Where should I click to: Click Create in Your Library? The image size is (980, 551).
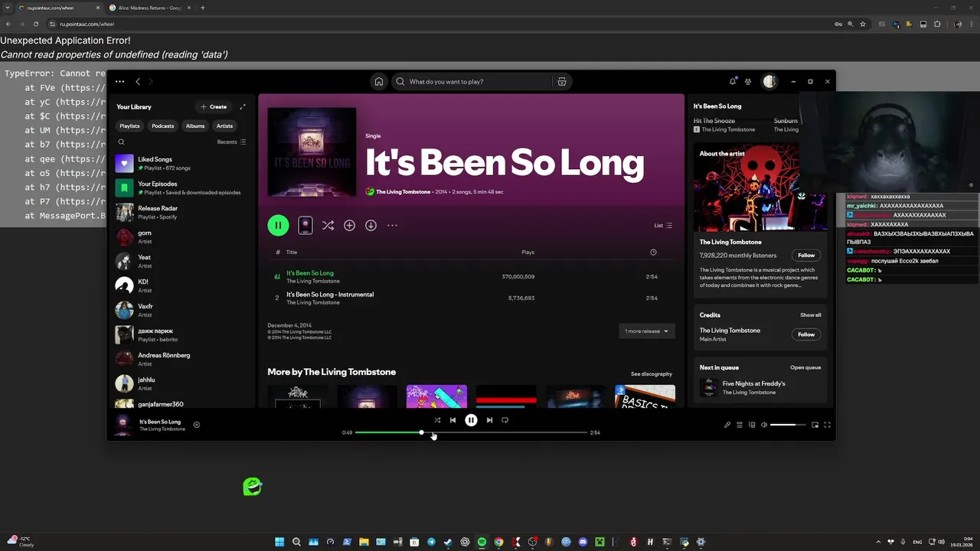pos(214,106)
